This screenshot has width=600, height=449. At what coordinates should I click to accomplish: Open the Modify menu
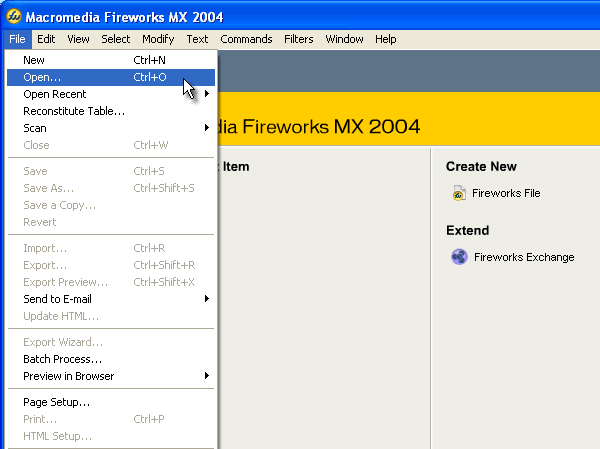coord(158,39)
